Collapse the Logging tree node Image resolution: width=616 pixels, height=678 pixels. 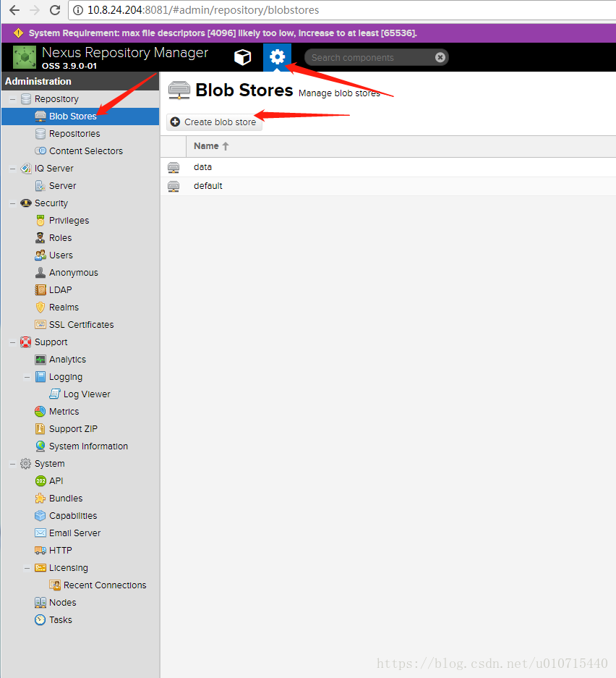click(27, 376)
